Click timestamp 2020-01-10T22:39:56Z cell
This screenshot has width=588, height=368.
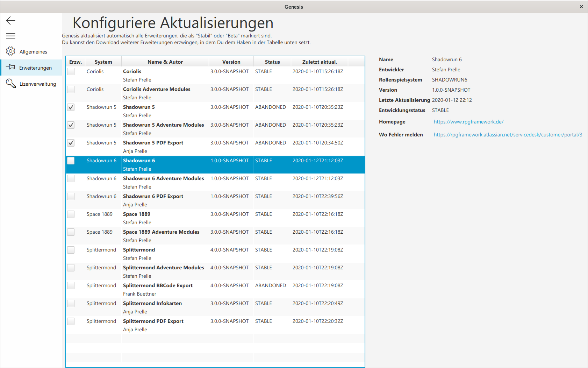tap(318, 196)
